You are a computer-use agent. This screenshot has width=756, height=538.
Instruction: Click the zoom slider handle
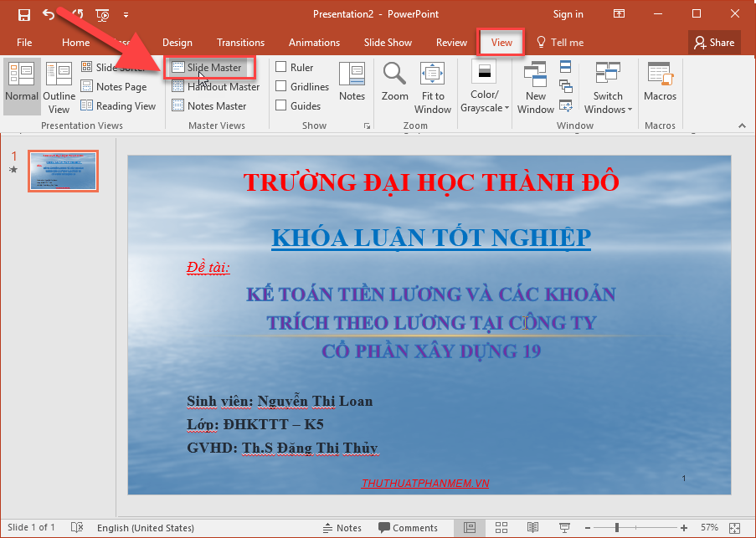617,528
